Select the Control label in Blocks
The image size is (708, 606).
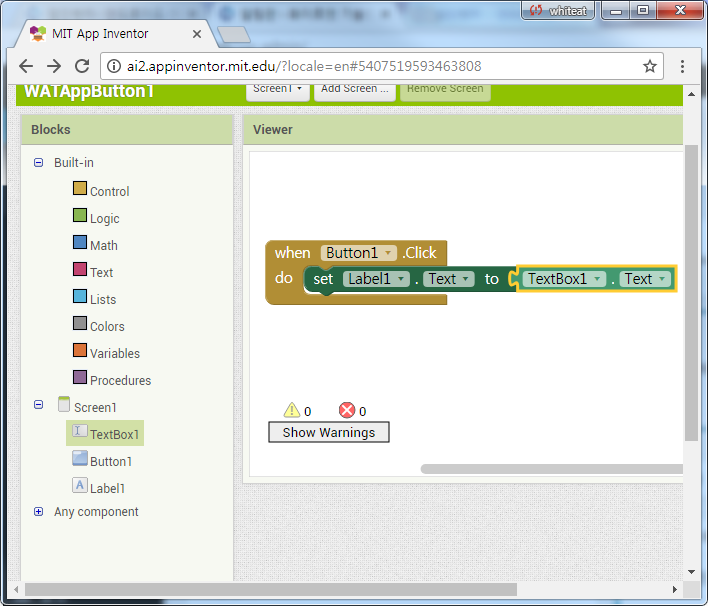tap(110, 191)
